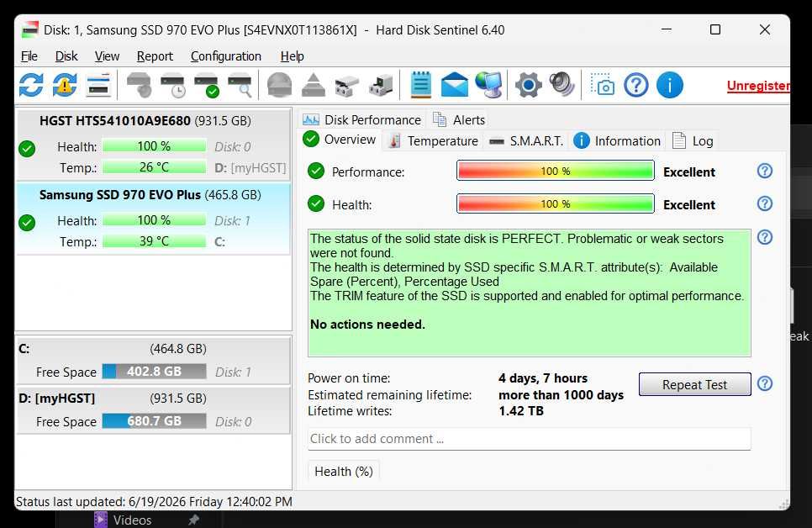Open the blue notepad report icon
812x528 pixels.
click(x=420, y=85)
